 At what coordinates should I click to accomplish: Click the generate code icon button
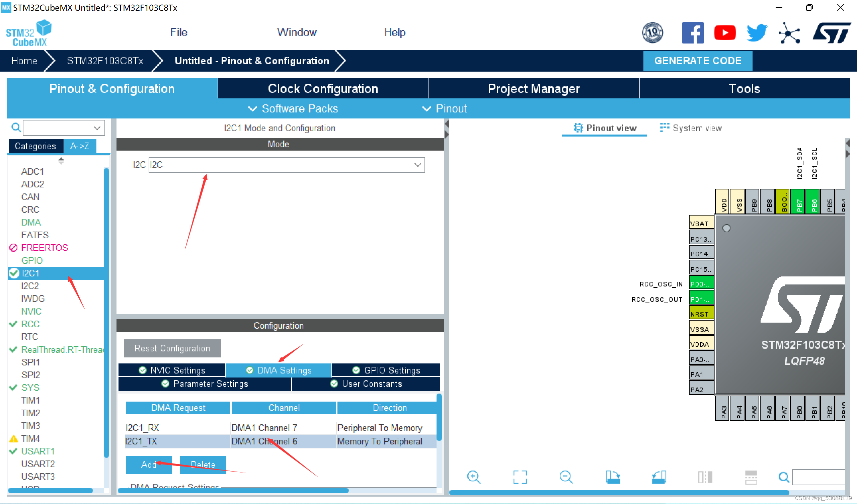click(x=698, y=60)
